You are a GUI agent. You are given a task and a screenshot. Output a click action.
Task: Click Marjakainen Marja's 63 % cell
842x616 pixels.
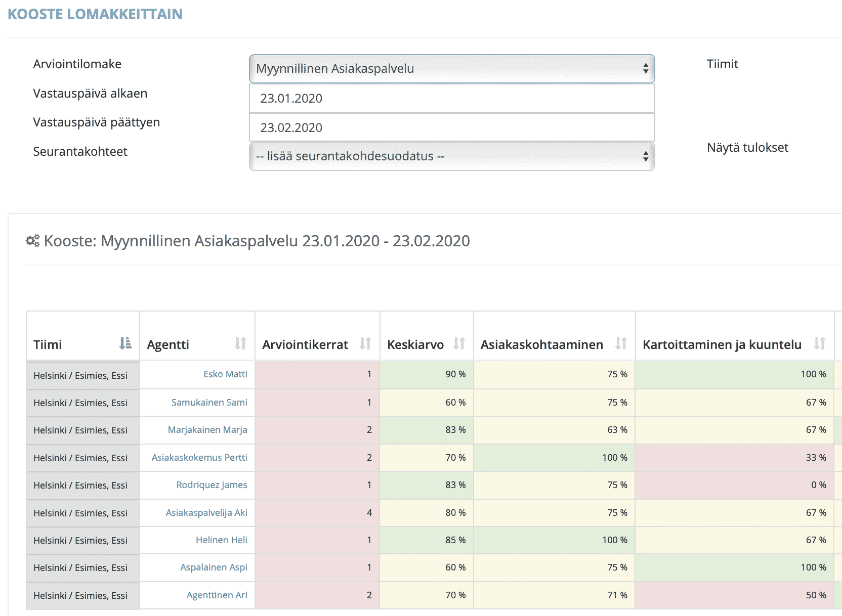pyautogui.click(x=555, y=430)
